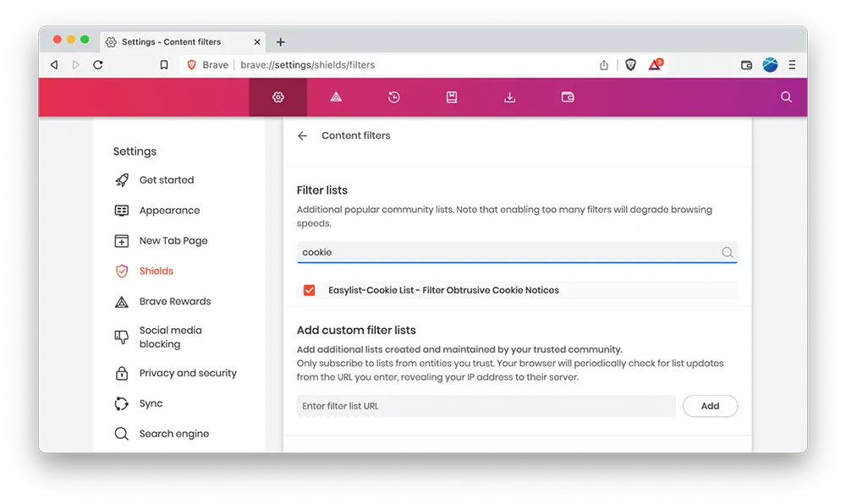Open a new browser tab with plus button
Screen dimensions: 846x504
[281, 42]
